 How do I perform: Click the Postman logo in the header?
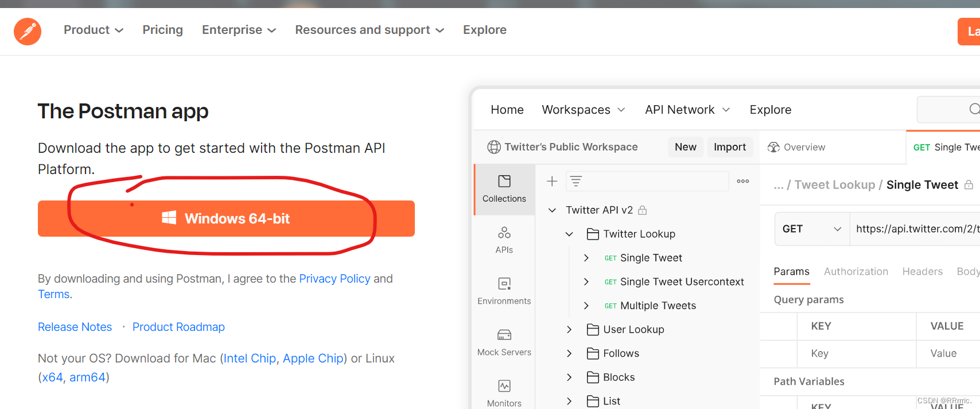[x=28, y=31]
